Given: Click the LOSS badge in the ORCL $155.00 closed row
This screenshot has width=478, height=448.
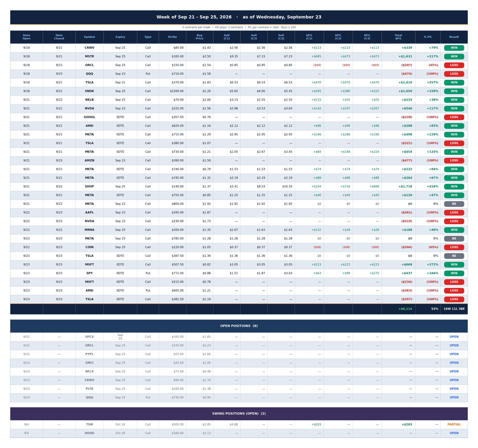Looking at the screenshot, I should point(454,65).
